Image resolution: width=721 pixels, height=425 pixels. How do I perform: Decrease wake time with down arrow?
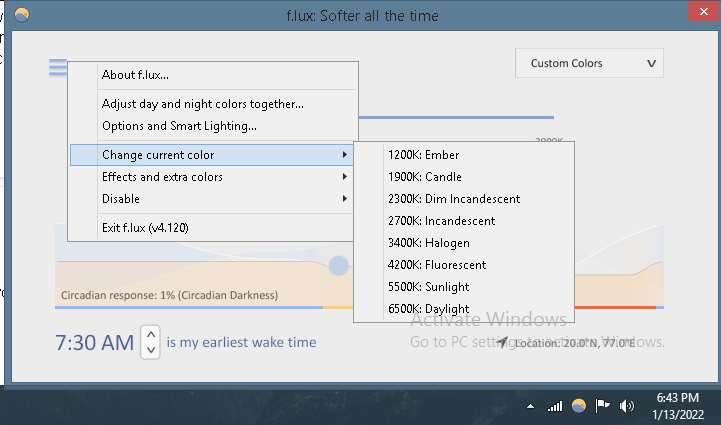pyautogui.click(x=151, y=350)
